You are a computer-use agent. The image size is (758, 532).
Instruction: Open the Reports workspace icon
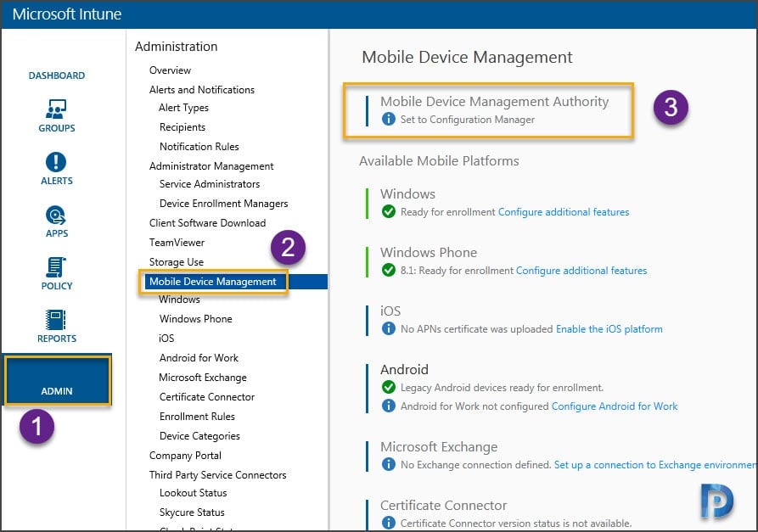pyautogui.click(x=56, y=320)
